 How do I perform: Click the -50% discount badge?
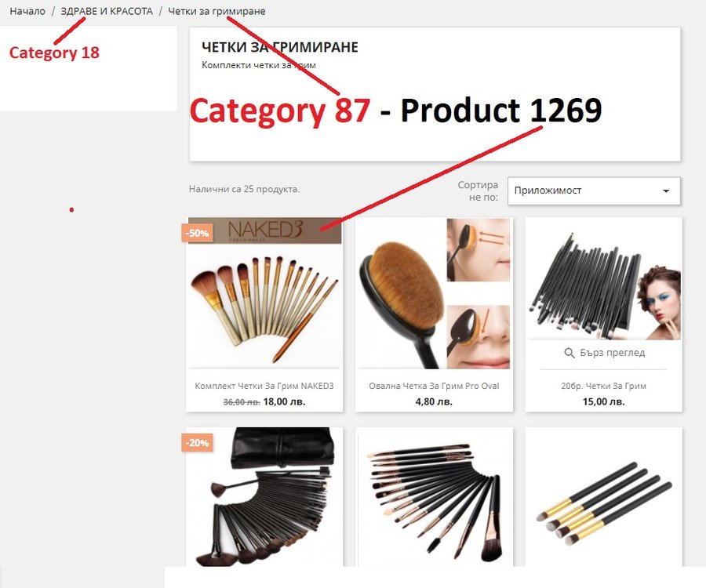[197, 233]
